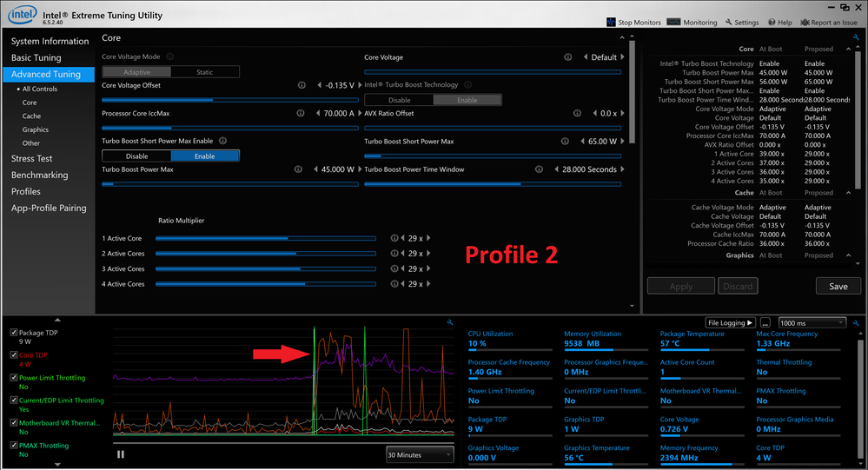
Task: Click the Core Voltage Offset slider
Action: coord(229,100)
